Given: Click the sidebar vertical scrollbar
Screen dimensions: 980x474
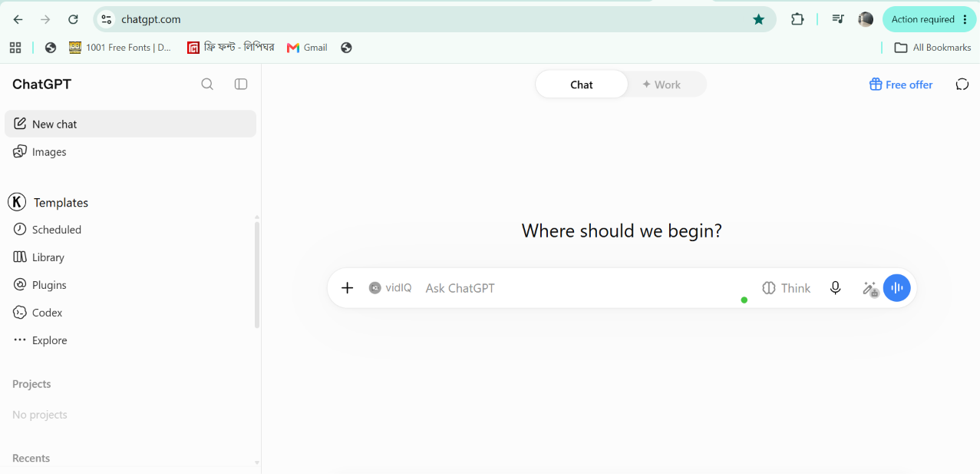Looking at the screenshot, I should [257, 274].
